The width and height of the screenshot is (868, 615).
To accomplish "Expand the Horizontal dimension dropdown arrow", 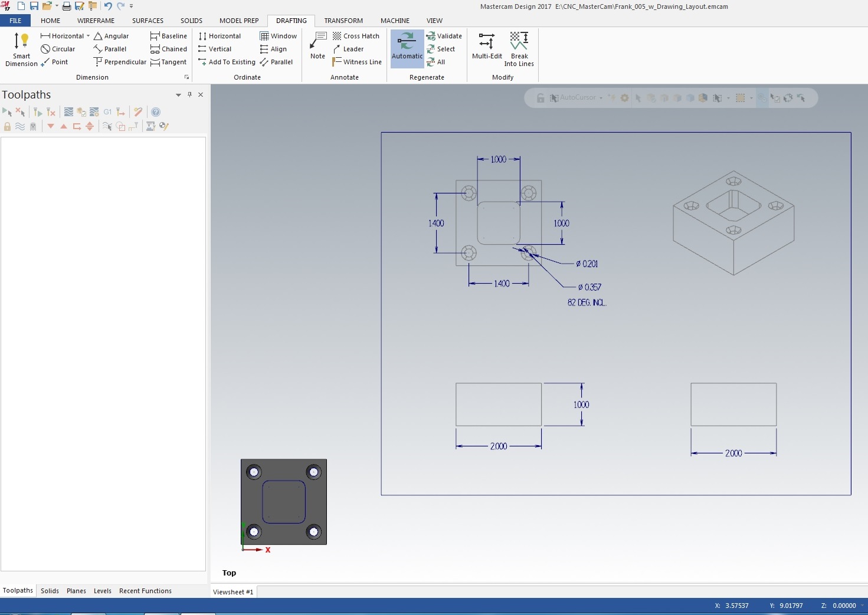I will click(89, 36).
